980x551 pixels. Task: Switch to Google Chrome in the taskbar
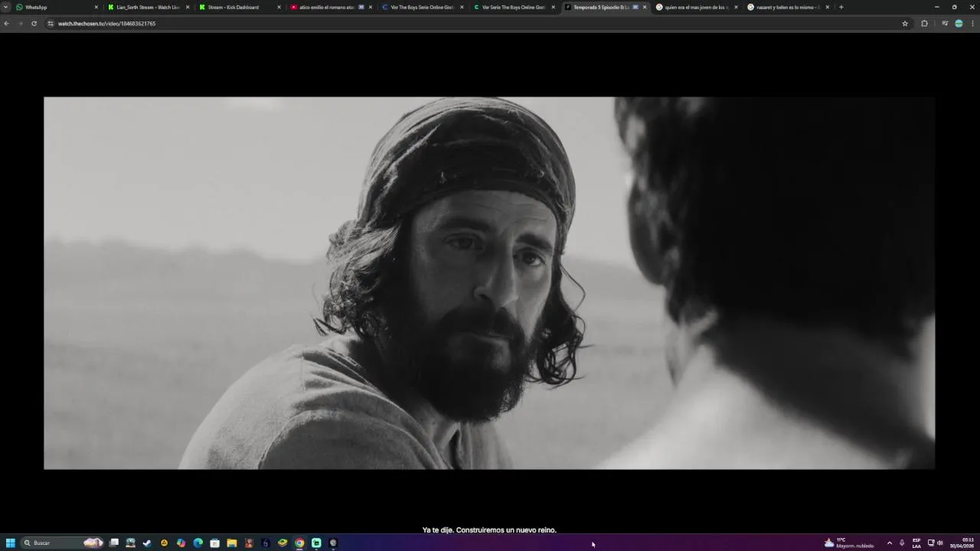299,543
